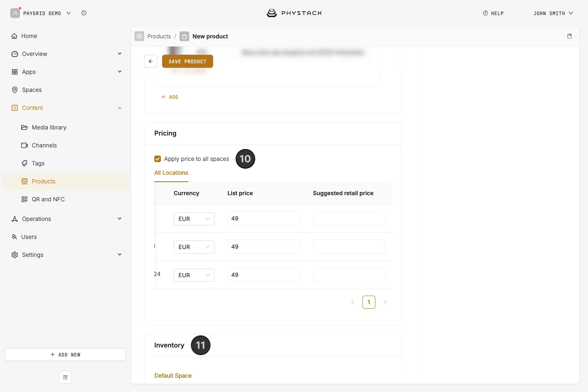The width and height of the screenshot is (588, 392).
Task: Collapse the Content menu
Action: click(x=120, y=108)
